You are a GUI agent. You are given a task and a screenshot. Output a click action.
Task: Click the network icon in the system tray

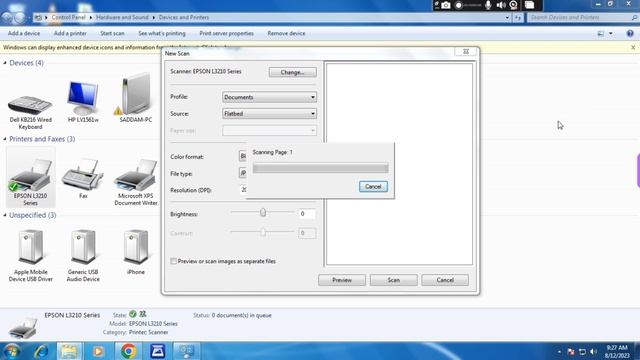coord(582,352)
